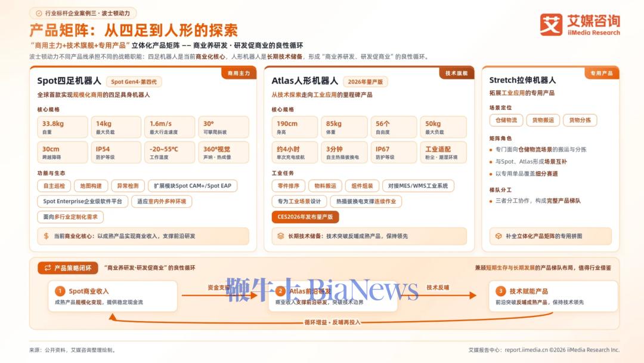Click the loop icon in 产品策略闭环 badge
The image size is (644, 363).
(48, 267)
